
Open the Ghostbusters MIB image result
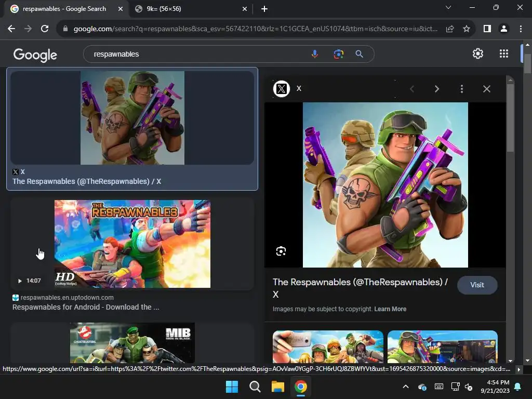coord(132,343)
